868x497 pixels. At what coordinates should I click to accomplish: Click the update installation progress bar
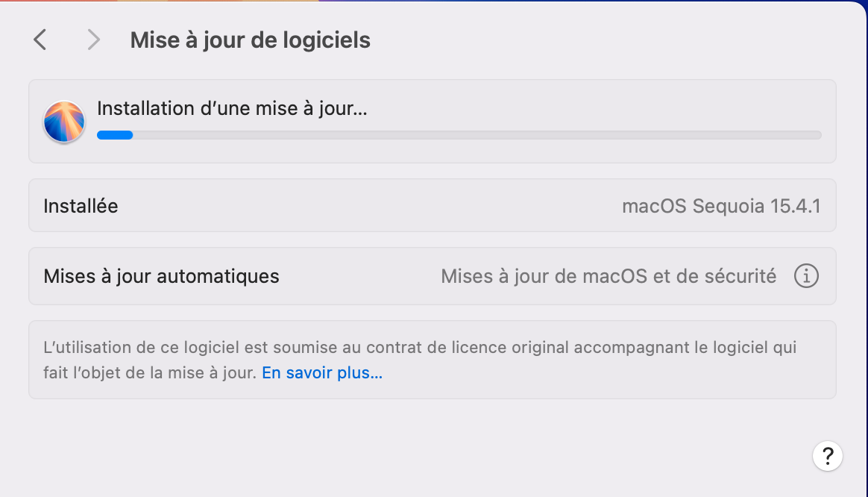point(459,135)
